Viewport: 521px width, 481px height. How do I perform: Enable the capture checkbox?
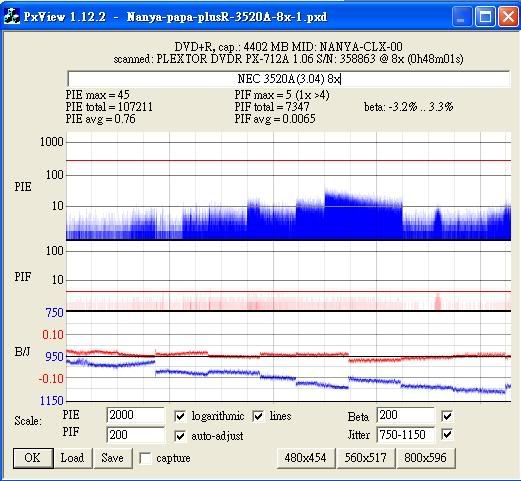[145, 458]
